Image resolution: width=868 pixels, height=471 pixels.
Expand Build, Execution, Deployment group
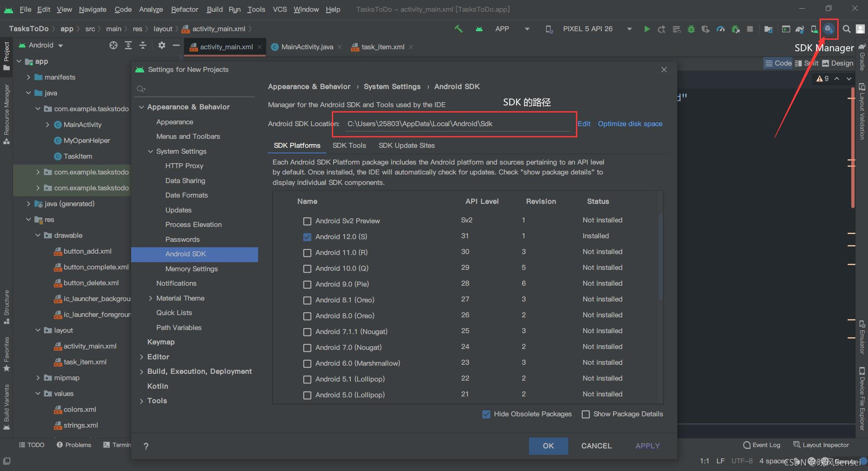(142, 372)
